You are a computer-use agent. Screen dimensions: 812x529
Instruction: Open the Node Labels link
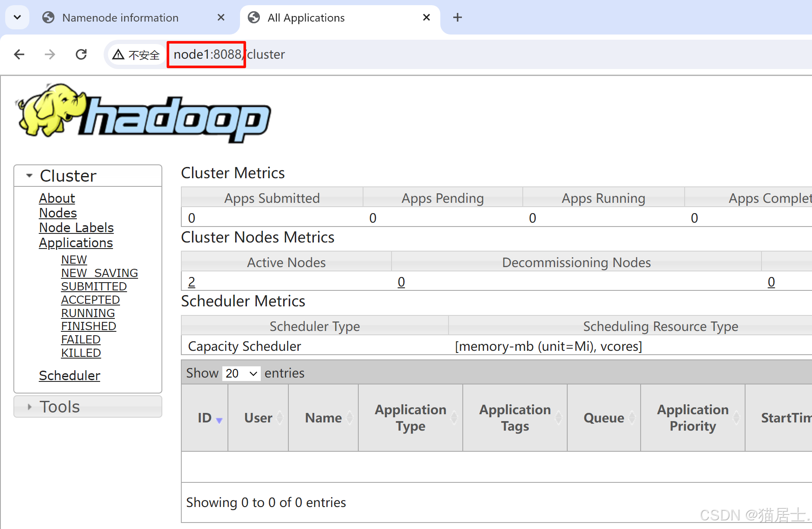click(x=76, y=227)
